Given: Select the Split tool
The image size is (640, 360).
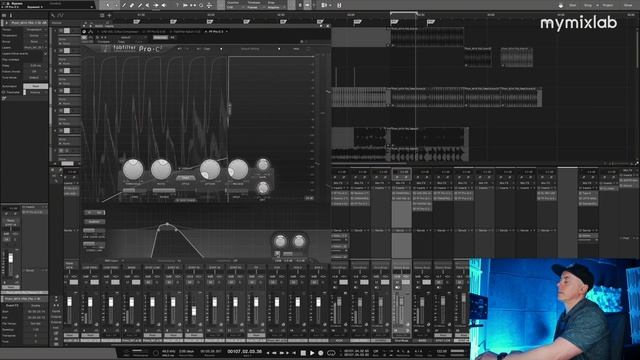Looking at the screenshot, I should coord(124,5).
